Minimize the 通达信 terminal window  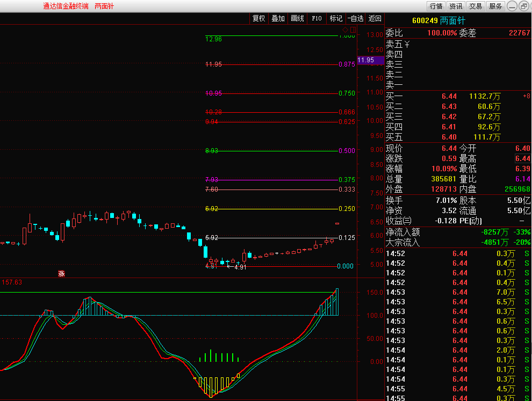pos(512,6)
